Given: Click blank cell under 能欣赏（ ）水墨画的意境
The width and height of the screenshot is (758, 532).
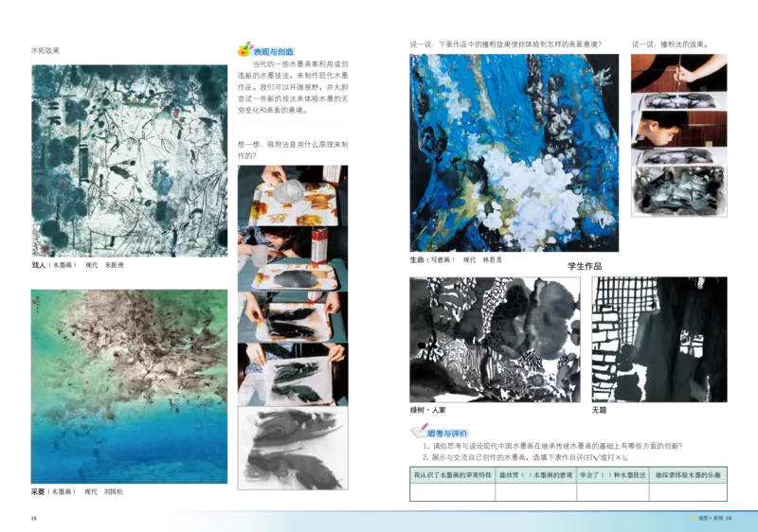Looking at the screenshot, I should click(x=535, y=492).
